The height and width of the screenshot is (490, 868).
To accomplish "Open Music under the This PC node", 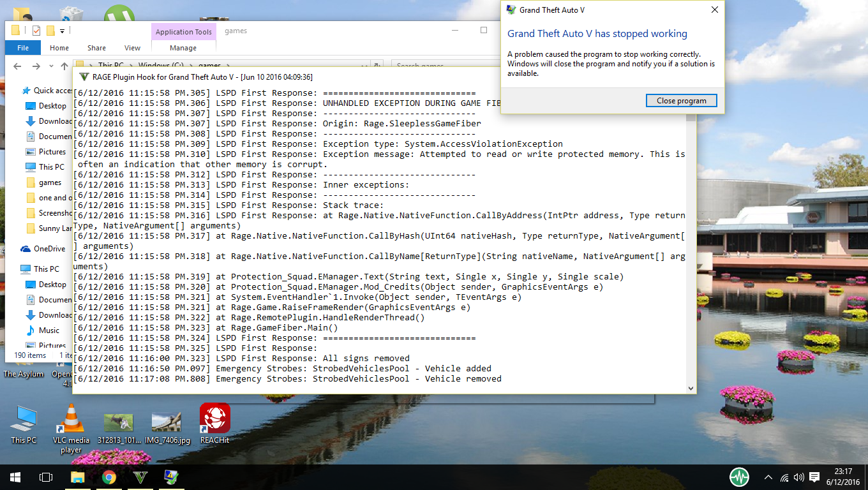I will pyautogui.click(x=42, y=330).
